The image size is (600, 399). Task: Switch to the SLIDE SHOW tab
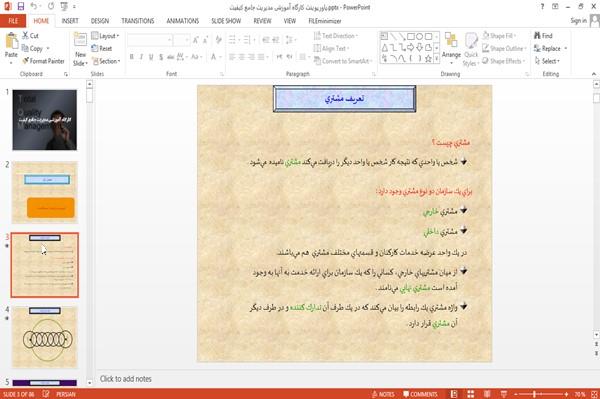tap(226, 21)
